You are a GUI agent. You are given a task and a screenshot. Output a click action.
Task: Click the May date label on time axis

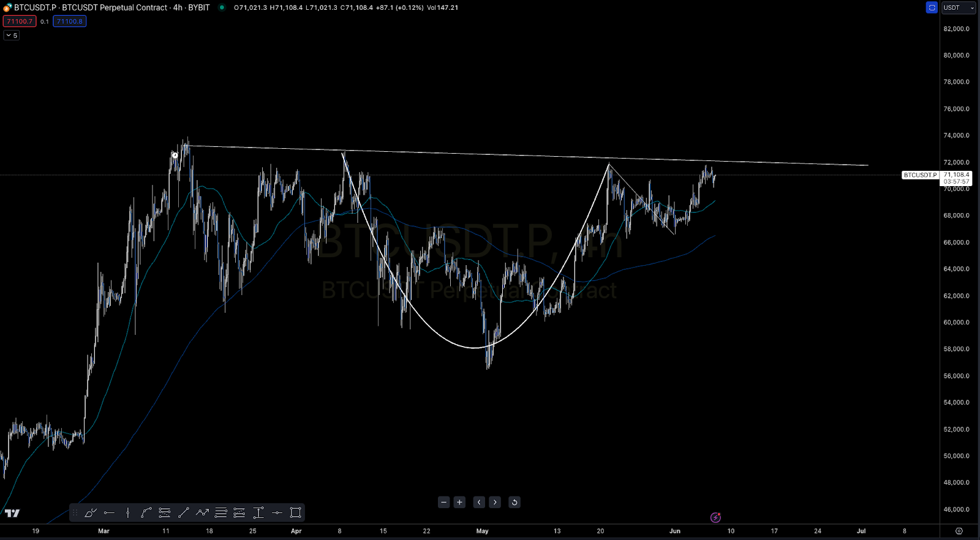tap(483, 531)
